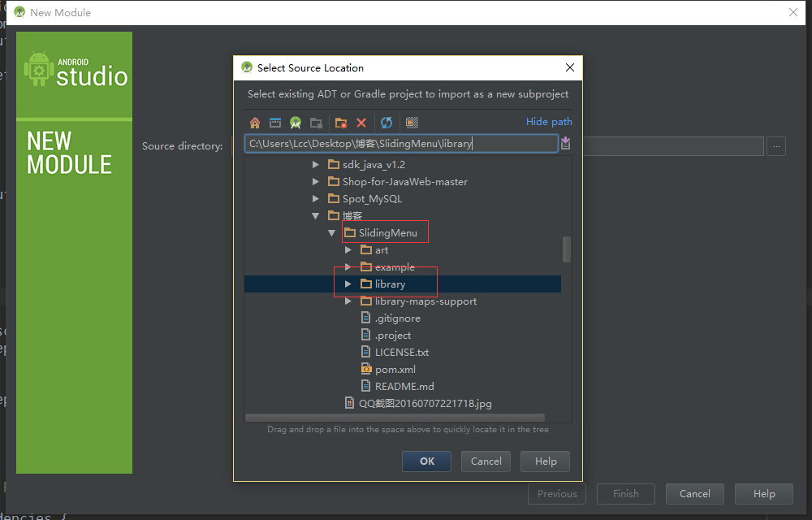Expand the art folder
The height and width of the screenshot is (520, 812).
point(348,250)
